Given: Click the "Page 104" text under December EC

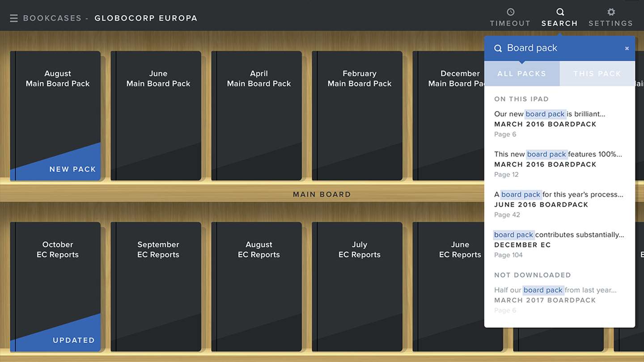Looking at the screenshot, I should [x=508, y=255].
